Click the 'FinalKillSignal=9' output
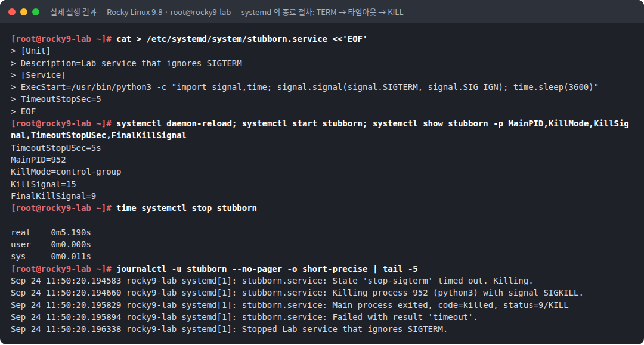This screenshot has width=644, height=345. point(54,196)
